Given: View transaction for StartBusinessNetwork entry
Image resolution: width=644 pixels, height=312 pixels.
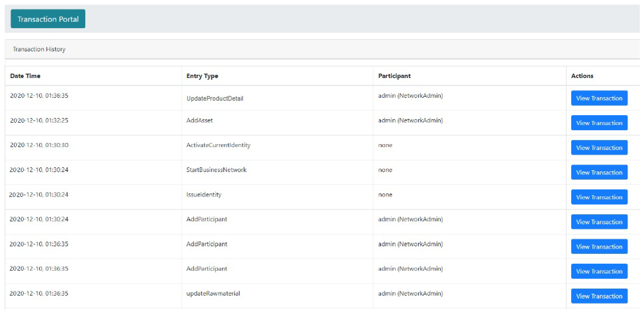Looking at the screenshot, I should click(x=599, y=172).
